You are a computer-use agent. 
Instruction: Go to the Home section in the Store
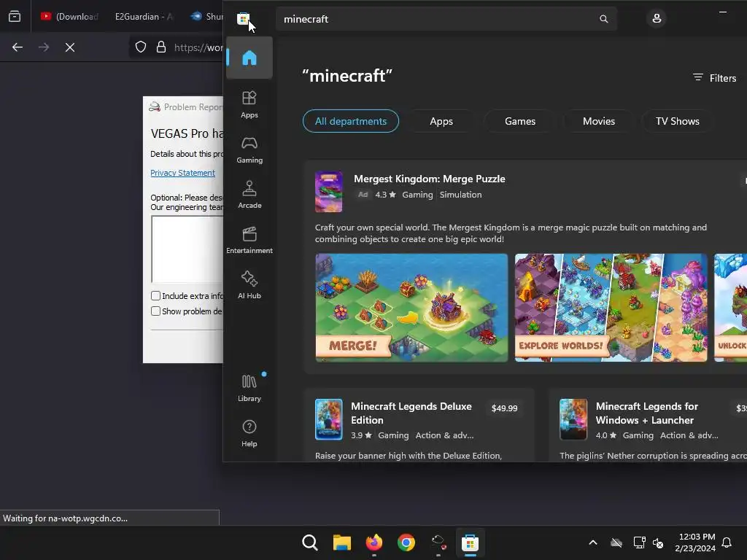[249, 58]
